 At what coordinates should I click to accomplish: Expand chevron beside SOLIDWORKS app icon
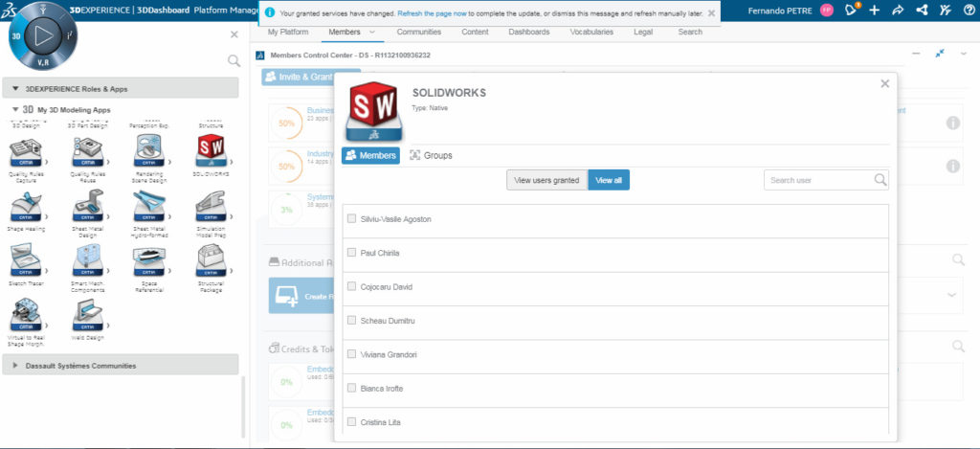pyautogui.click(x=234, y=163)
